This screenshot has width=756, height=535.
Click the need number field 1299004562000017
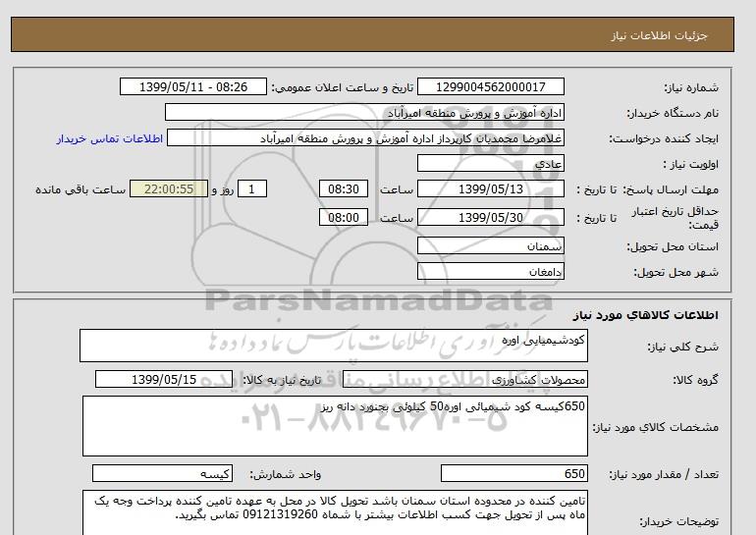coord(490,86)
